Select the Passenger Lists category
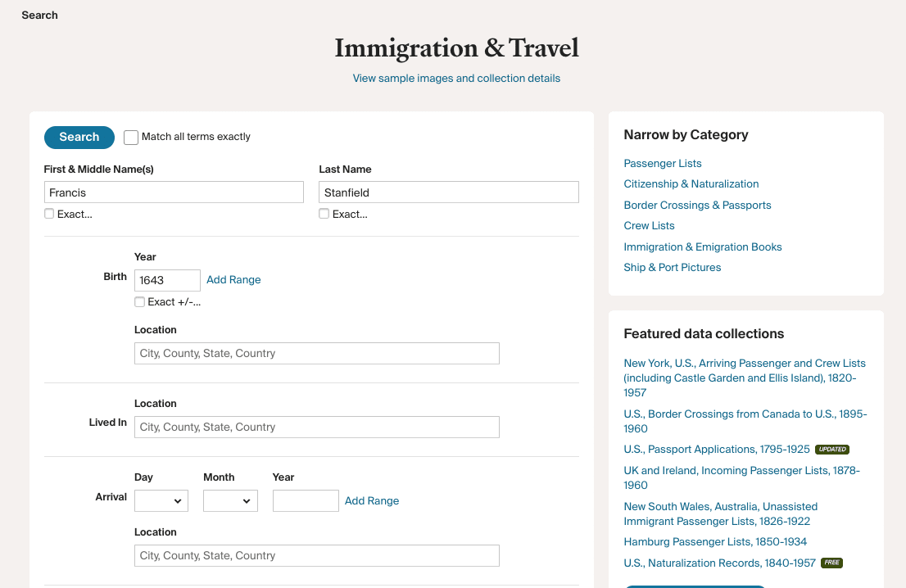 (663, 164)
